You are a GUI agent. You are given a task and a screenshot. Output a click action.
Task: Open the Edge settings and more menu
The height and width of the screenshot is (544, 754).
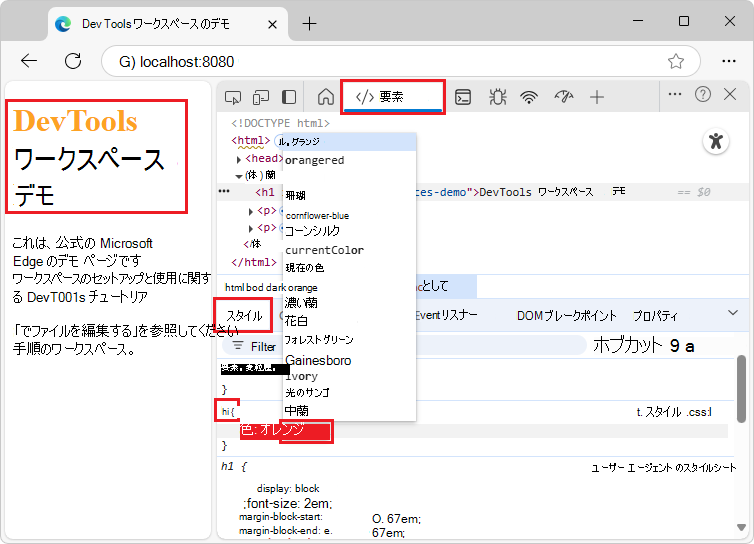point(729,61)
